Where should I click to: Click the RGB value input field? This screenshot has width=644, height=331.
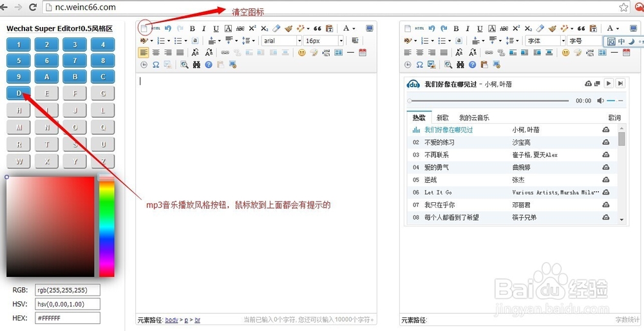[x=68, y=290]
